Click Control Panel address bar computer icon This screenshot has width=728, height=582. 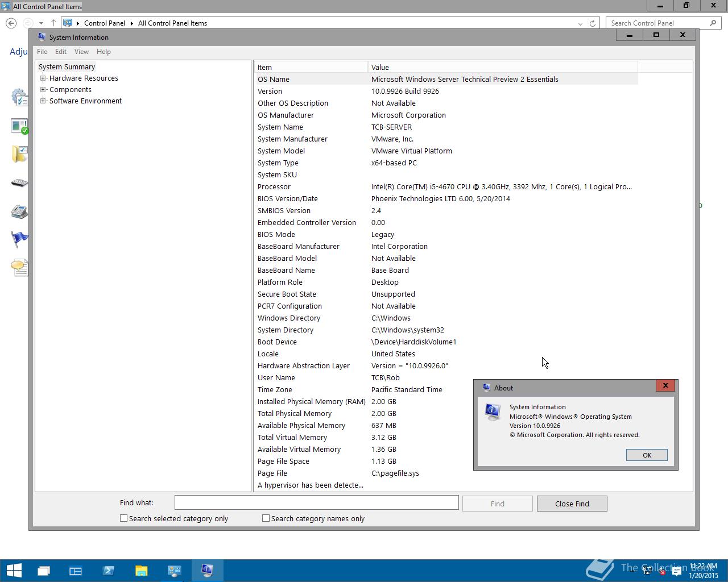tap(68, 23)
